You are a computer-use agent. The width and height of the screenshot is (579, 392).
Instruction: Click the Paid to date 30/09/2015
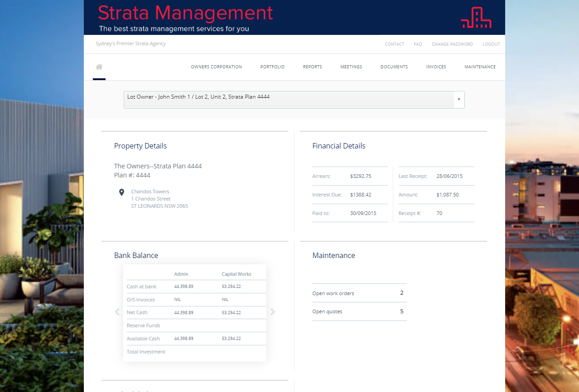[363, 213]
